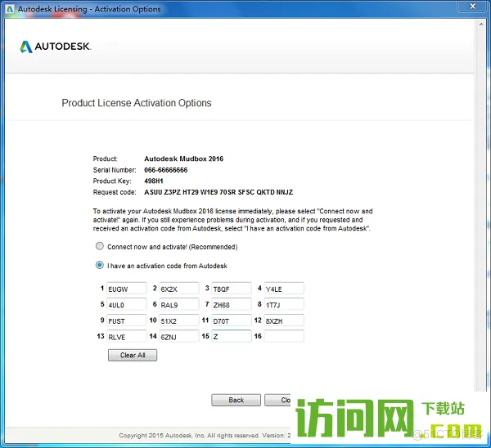Screen dimensions: 491x448
Task: Click activation code field 3 with T8QF
Action: click(x=232, y=289)
